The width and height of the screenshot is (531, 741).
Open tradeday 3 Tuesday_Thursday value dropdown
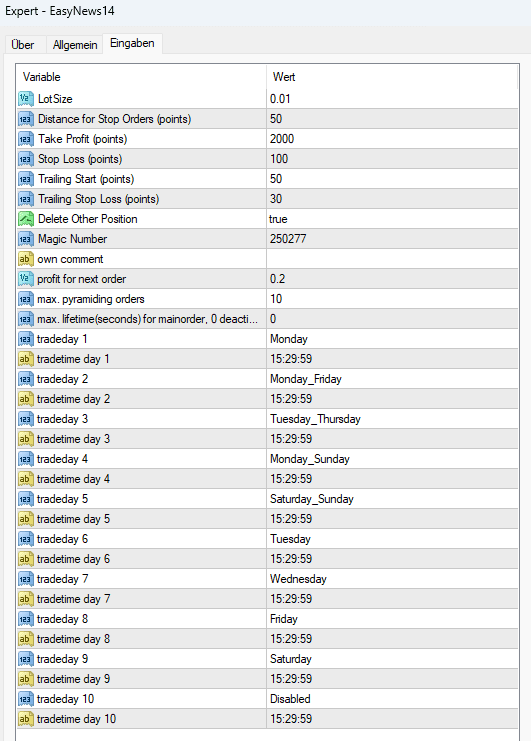pos(392,419)
